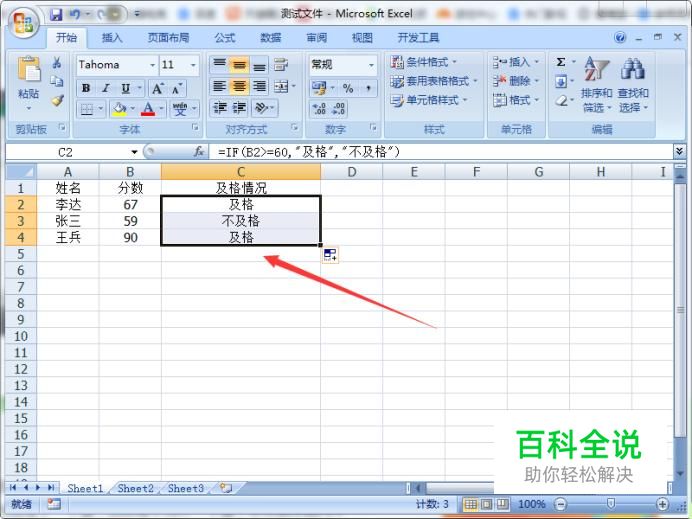Apply percent style
The width and height of the screenshot is (692, 519).
point(348,88)
